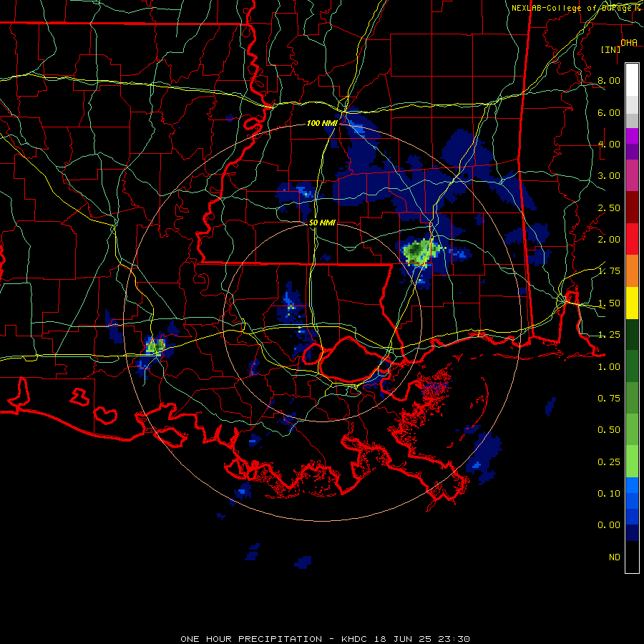
Task: Select the orange legend swatch
Action: pos(632,271)
